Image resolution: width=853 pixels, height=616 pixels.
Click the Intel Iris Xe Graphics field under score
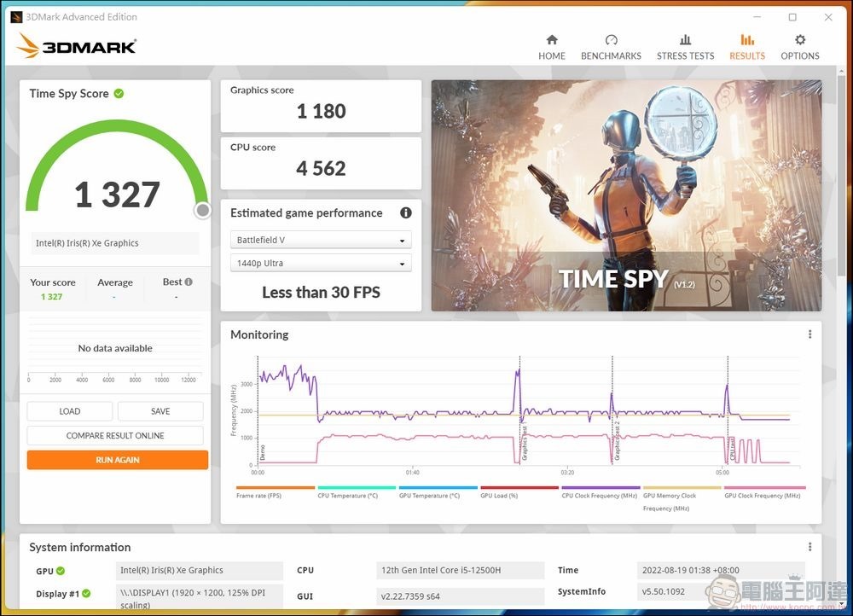[115, 243]
